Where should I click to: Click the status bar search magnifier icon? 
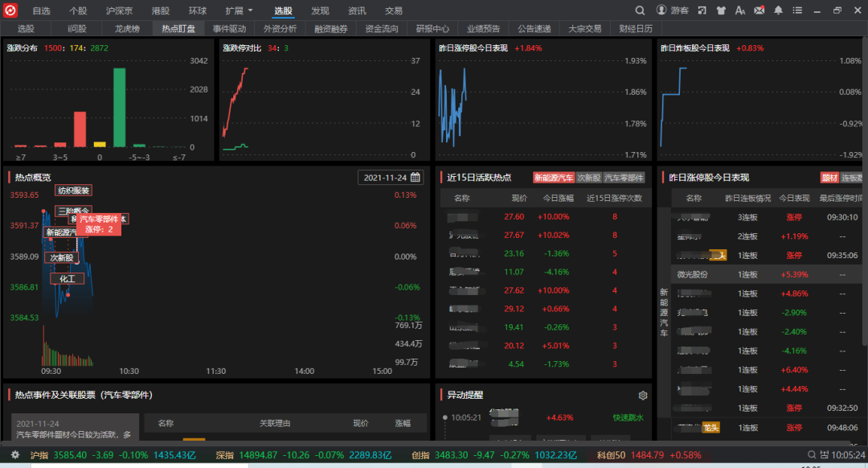pos(812,454)
